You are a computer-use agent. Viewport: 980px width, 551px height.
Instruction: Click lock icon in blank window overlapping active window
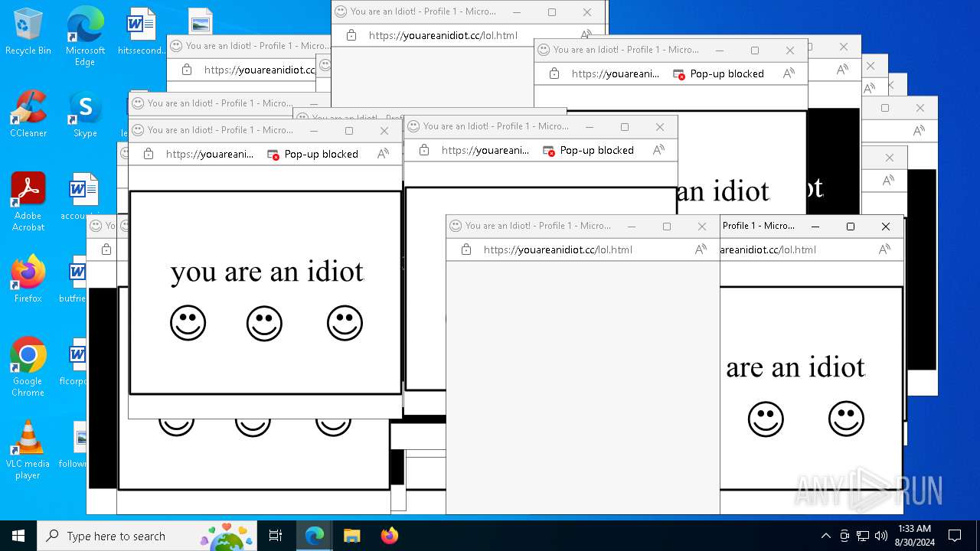click(466, 249)
